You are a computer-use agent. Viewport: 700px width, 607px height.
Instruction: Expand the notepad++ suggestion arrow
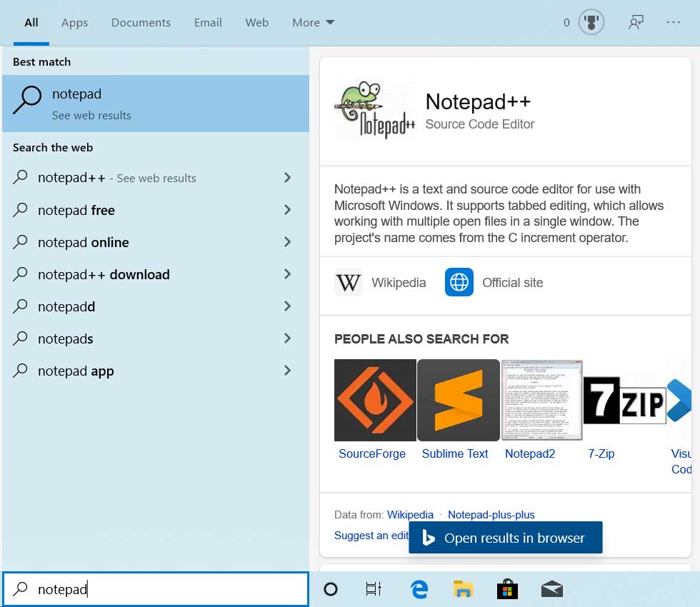(287, 178)
